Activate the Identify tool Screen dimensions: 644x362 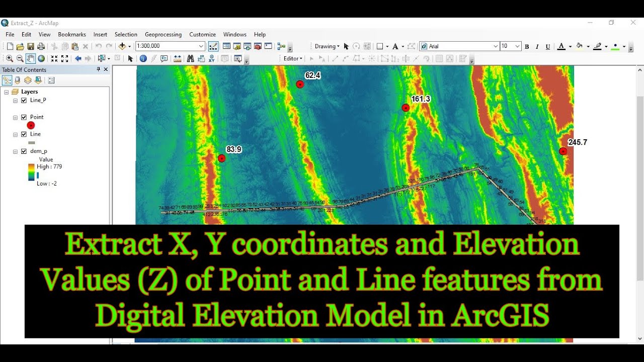coord(143,59)
